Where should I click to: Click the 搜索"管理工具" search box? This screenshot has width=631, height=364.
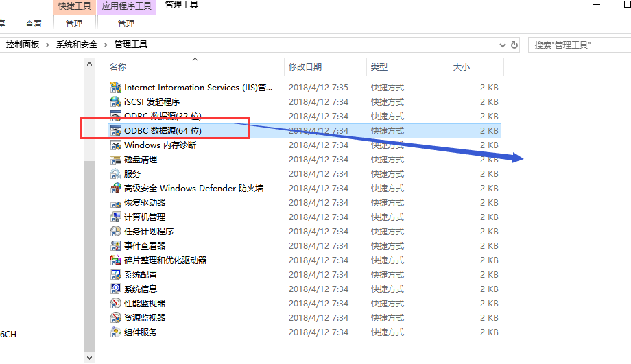pyautogui.click(x=580, y=45)
